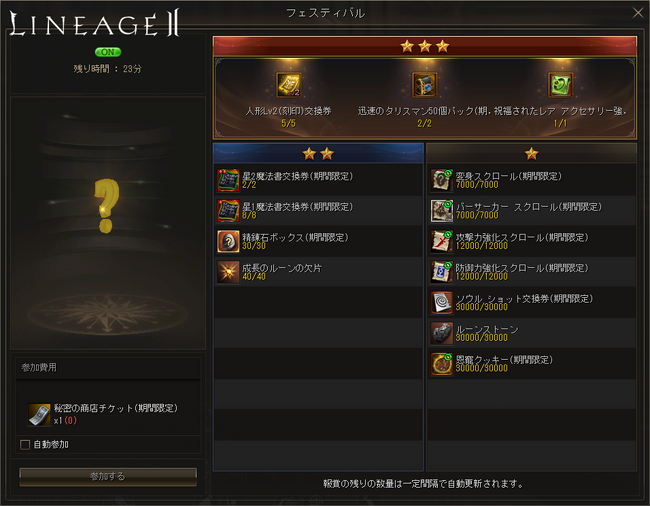Select the 恩寵クッキー item icon
The height and width of the screenshot is (506, 650).
[x=441, y=364]
